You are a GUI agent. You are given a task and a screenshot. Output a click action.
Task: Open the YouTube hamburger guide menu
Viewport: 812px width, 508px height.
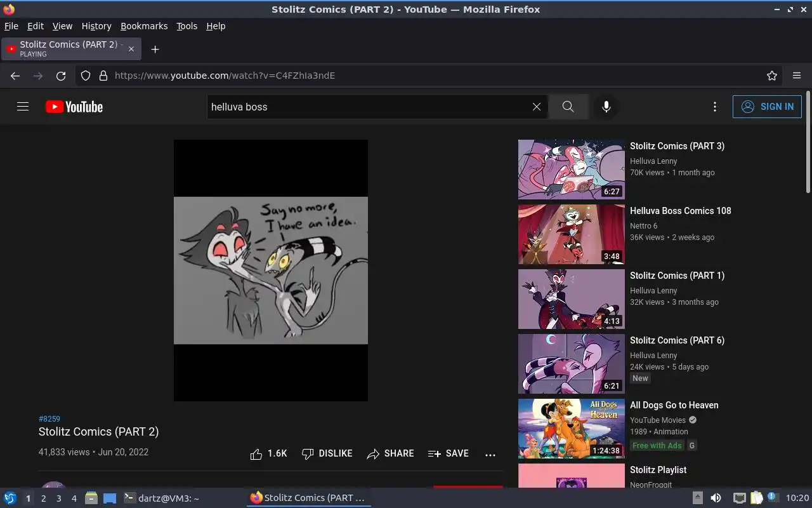pyautogui.click(x=23, y=107)
